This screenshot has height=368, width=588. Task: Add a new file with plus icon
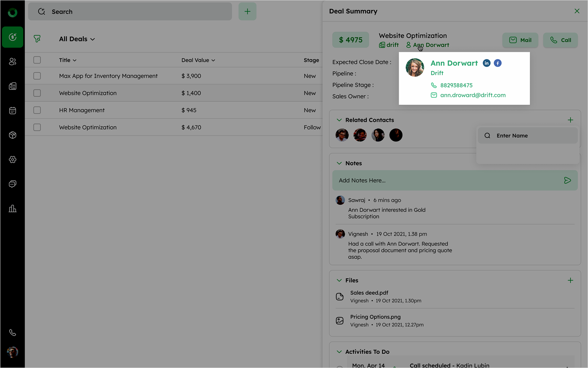pyautogui.click(x=570, y=281)
